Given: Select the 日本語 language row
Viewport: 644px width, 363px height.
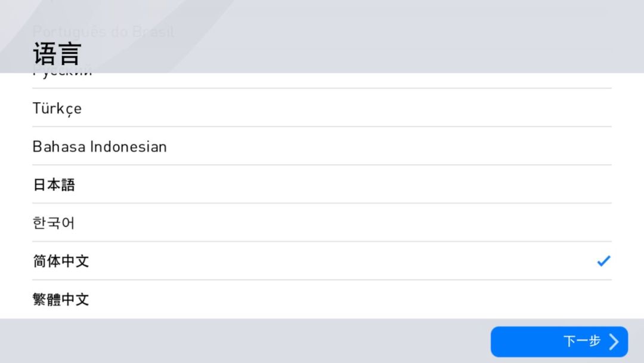Looking at the screenshot, I should [54, 185].
